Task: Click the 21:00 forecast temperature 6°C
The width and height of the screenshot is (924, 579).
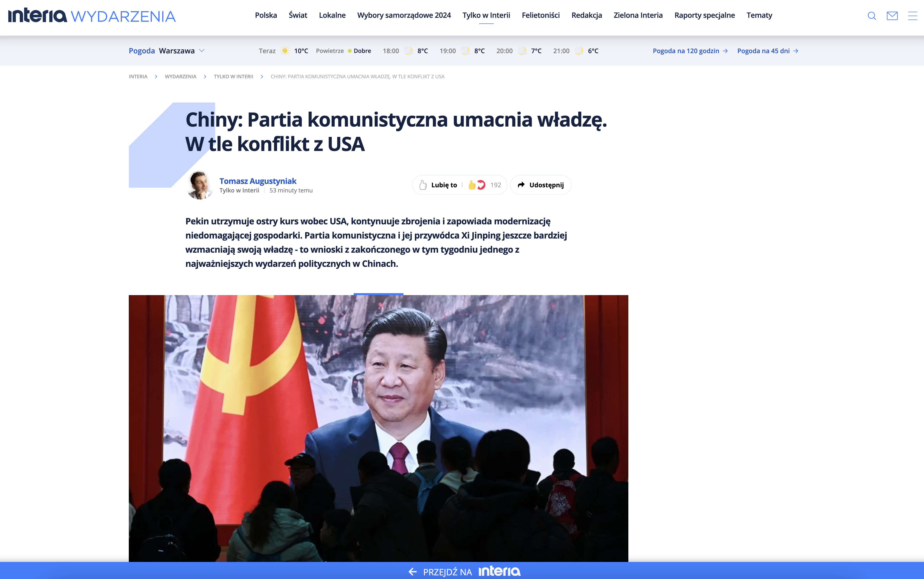Action: [593, 51]
